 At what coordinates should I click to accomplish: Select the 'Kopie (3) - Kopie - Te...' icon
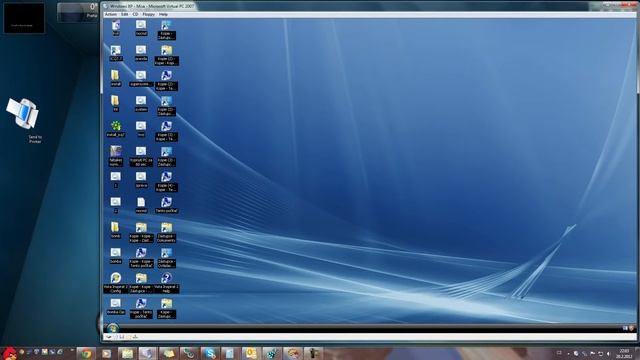(166, 131)
